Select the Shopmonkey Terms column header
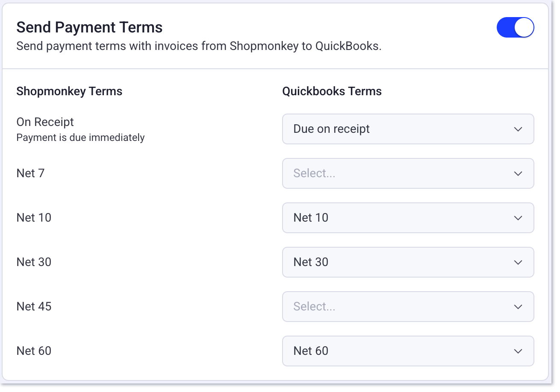Screen dimensions: 560x392 point(69,91)
